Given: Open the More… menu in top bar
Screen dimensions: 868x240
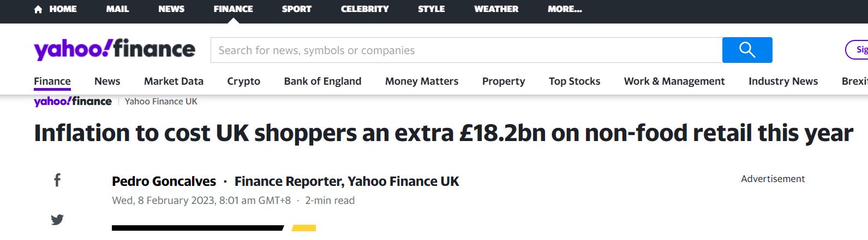Looking at the screenshot, I should (565, 9).
